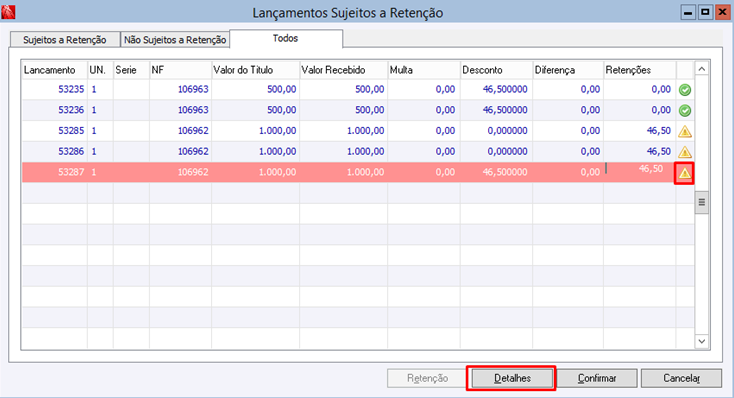Close the Lançamentos Sujeitos a Retenção window
The height and width of the screenshot is (398, 734).
(722, 12)
